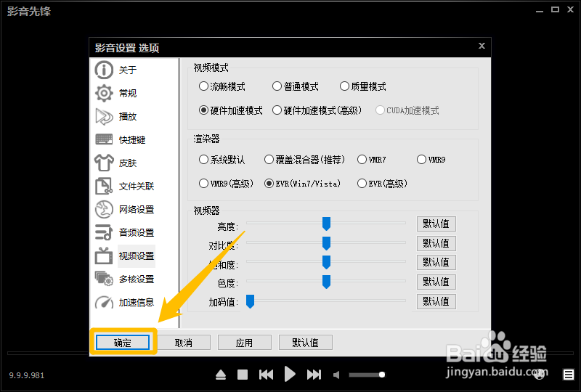Open the 音频设置 page
Viewport: 581px width, 392px height.
(x=137, y=233)
